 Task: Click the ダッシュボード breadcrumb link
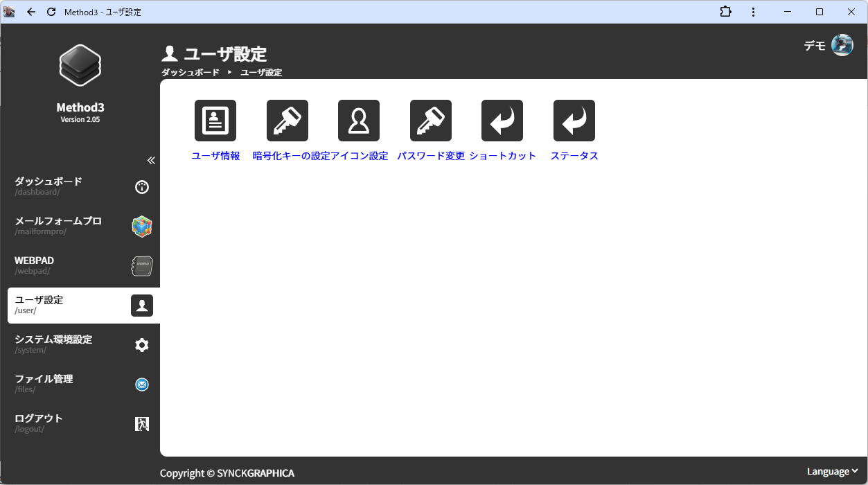click(191, 73)
